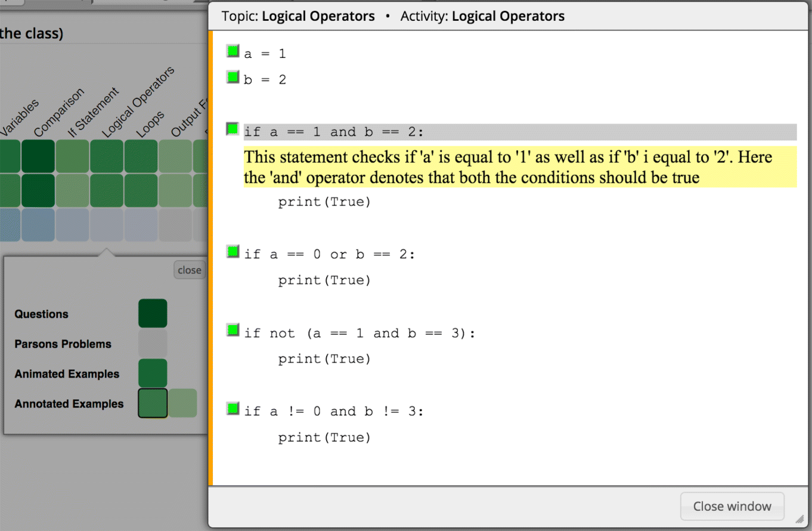Open the bluish third-row cell under If Statement
Viewport: 812px width, 531px height.
pos(72,225)
